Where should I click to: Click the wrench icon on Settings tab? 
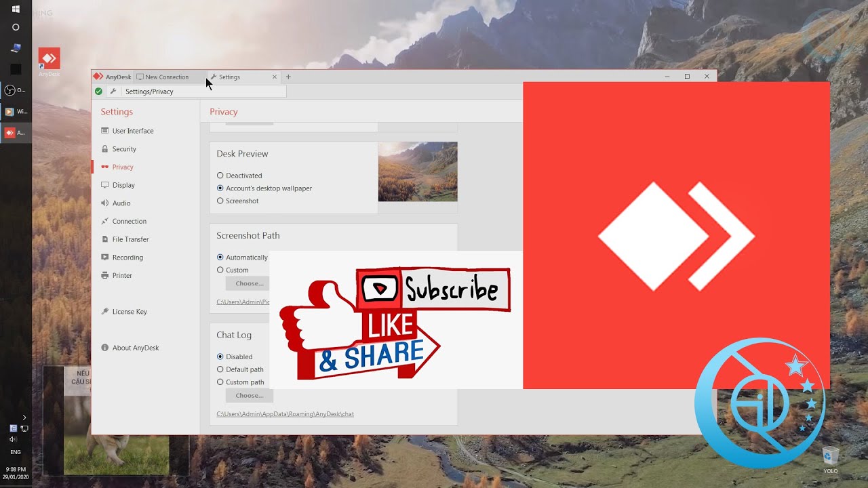[x=214, y=77]
